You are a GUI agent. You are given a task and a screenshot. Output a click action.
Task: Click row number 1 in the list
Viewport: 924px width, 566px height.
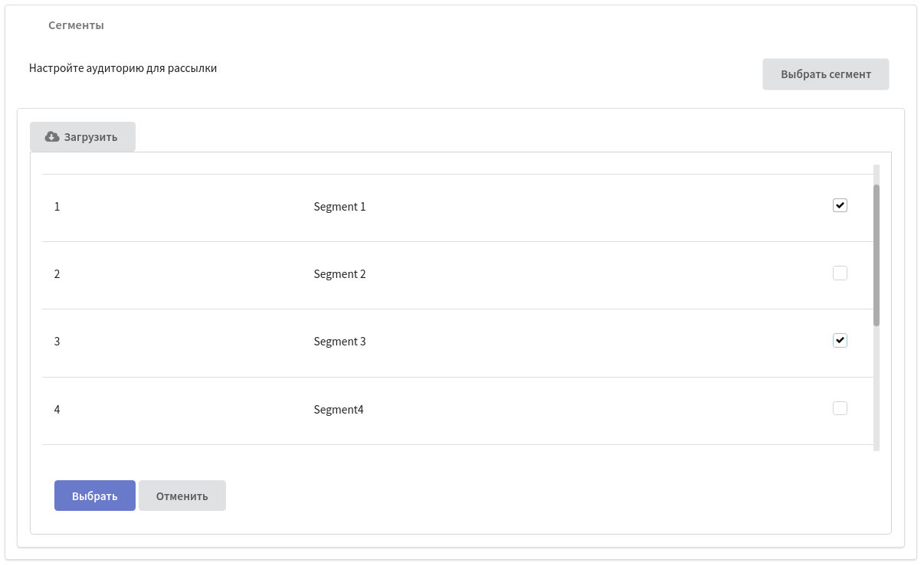pos(57,207)
